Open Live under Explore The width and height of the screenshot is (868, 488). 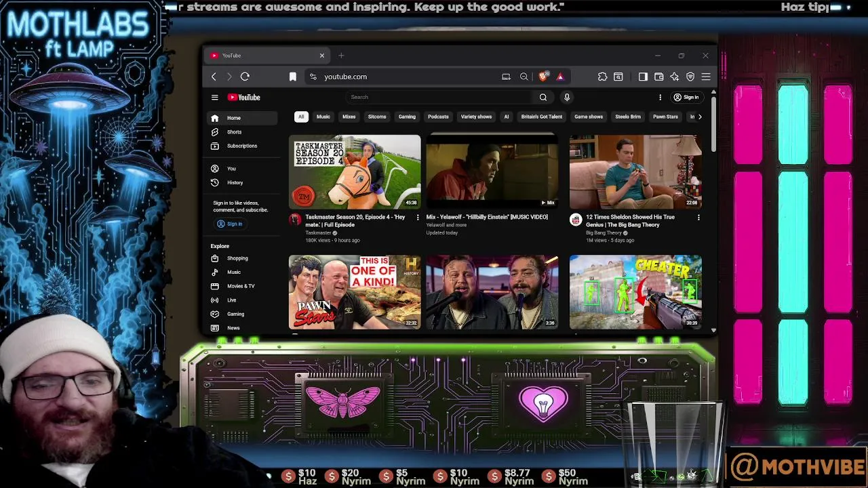tap(242, 300)
